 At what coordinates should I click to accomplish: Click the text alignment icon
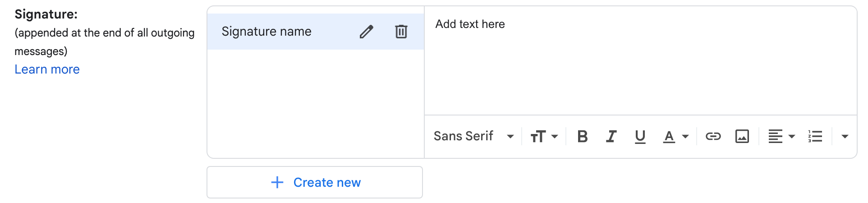tap(775, 136)
